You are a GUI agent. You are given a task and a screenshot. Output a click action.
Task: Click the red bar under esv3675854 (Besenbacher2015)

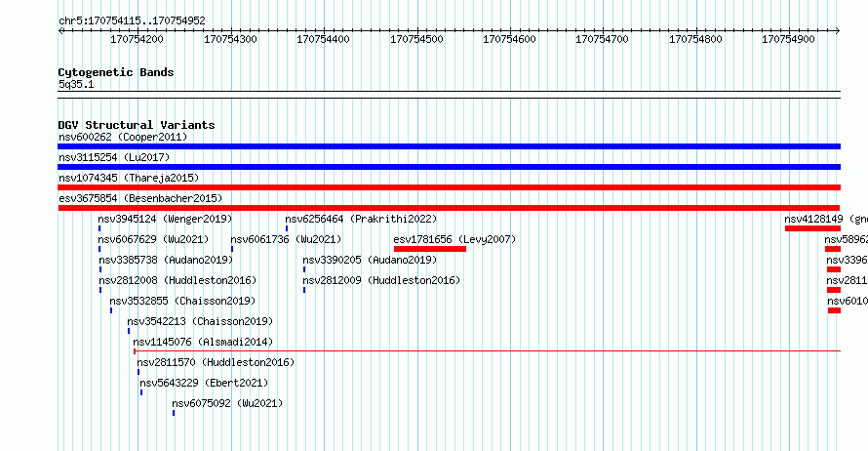449,208
